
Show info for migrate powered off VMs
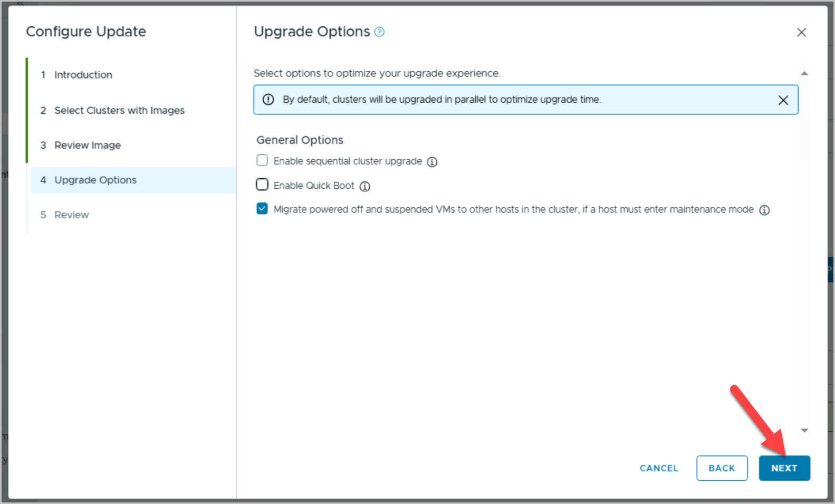click(764, 210)
